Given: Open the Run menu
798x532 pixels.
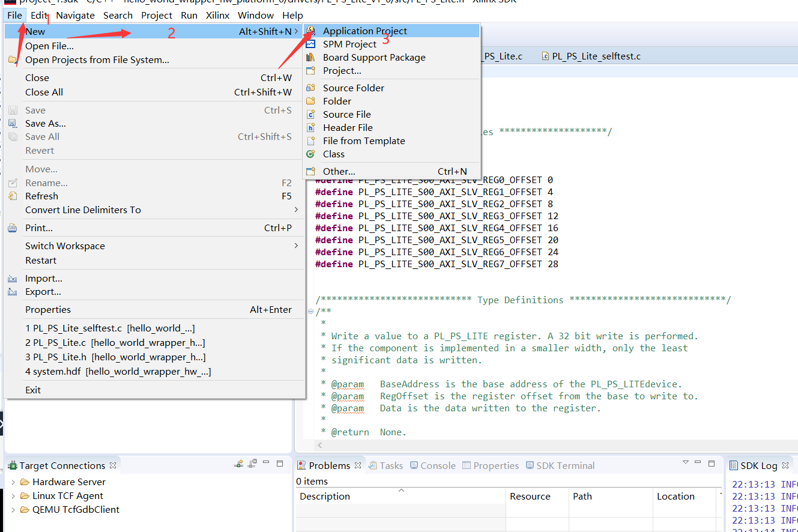Looking at the screenshot, I should click(189, 15).
